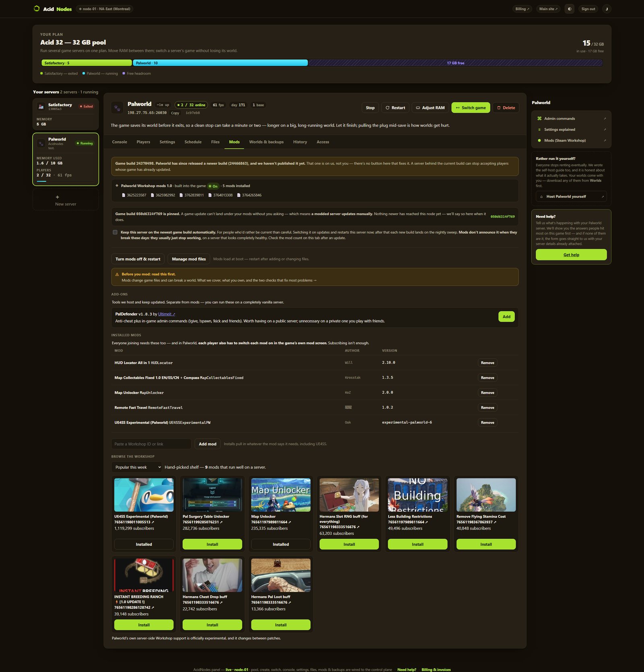Install Remove Flying Stamina Cost mod
Image resolution: width=644 pixels, height=672 pixels.
pyautogui.click(x=486, y=544)
